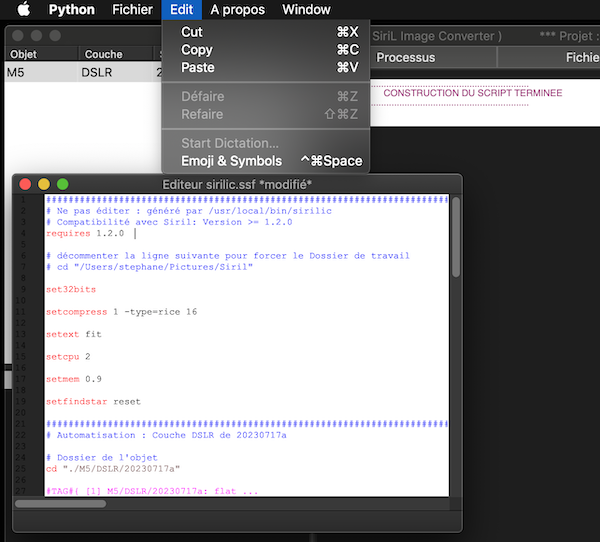
Task: Click the '# cd "/Users/stephane/Pictures/Siril"' line
Action: [149, 267]
